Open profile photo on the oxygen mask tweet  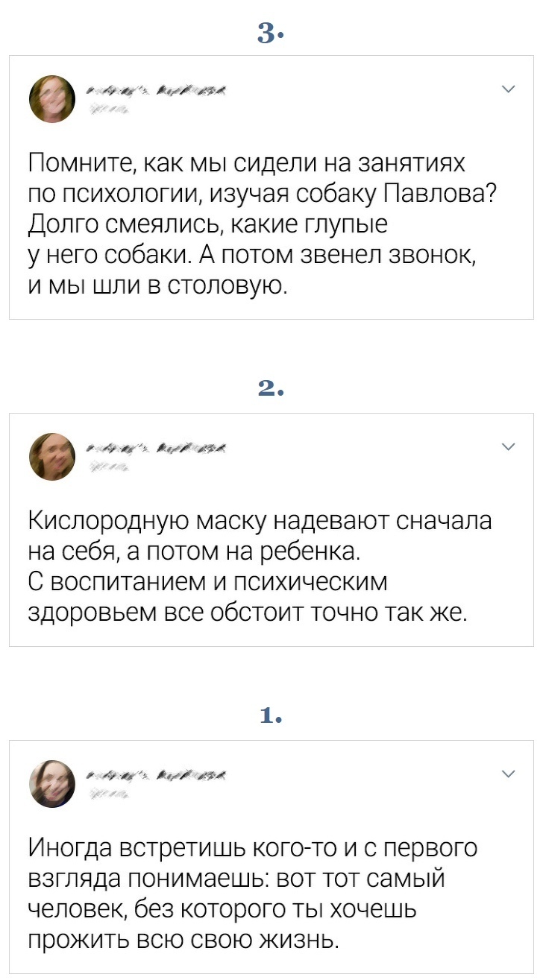pyautogui.click(x=52, y=456)
